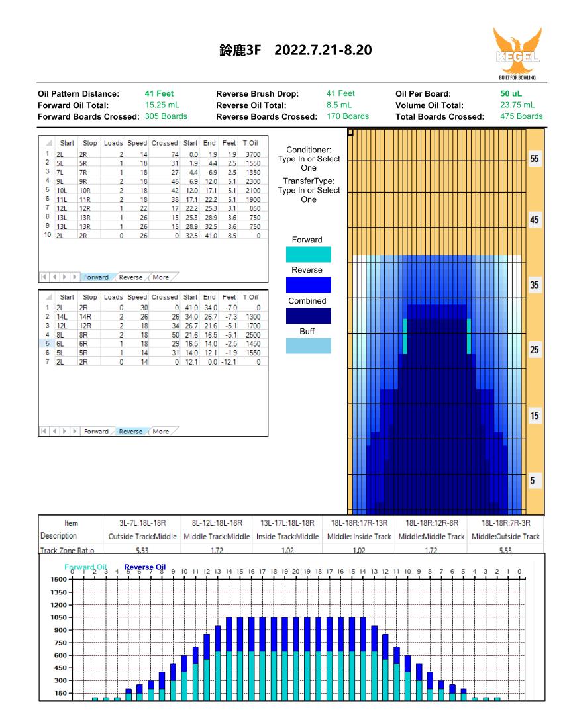Switch to the Forward tab in the lower table
Image resolution: width=563 pixels, height=728 pixels.
[96, 432]
